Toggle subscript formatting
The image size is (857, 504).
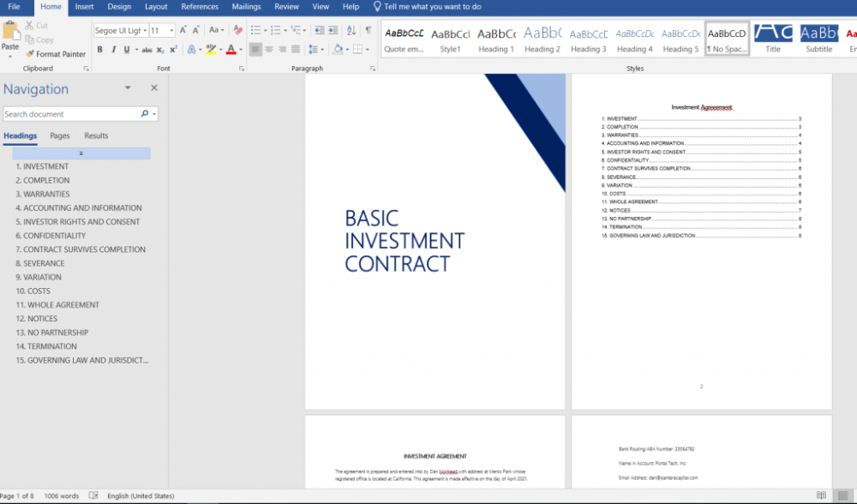tap(159, 50)
